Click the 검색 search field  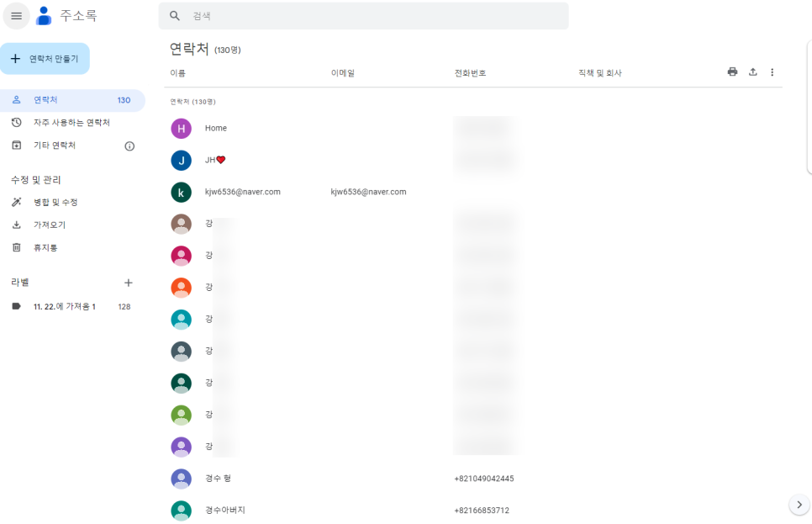click(x=370, y=16)
